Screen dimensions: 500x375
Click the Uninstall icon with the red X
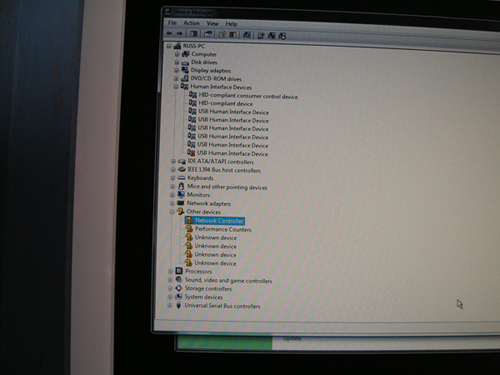272,35
